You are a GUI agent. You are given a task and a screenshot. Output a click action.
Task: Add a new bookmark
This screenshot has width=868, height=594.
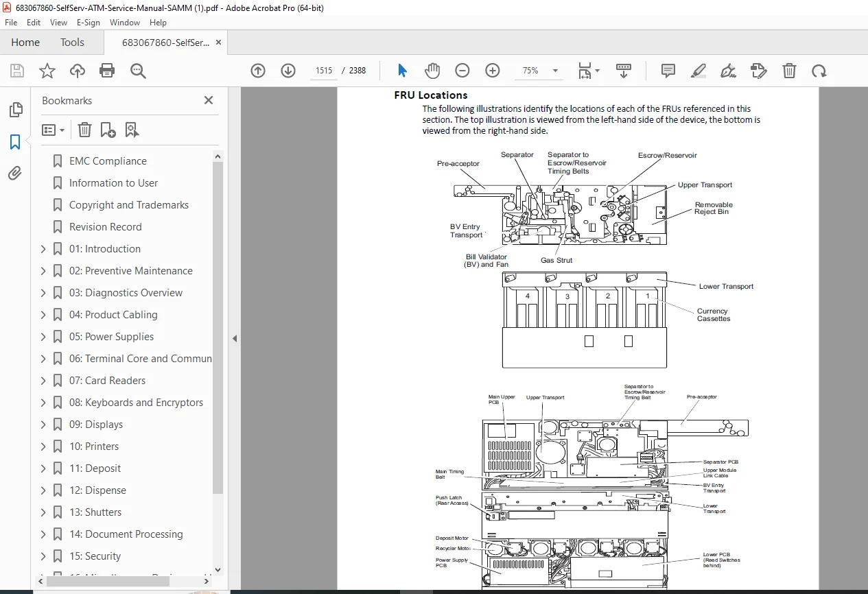108,130
